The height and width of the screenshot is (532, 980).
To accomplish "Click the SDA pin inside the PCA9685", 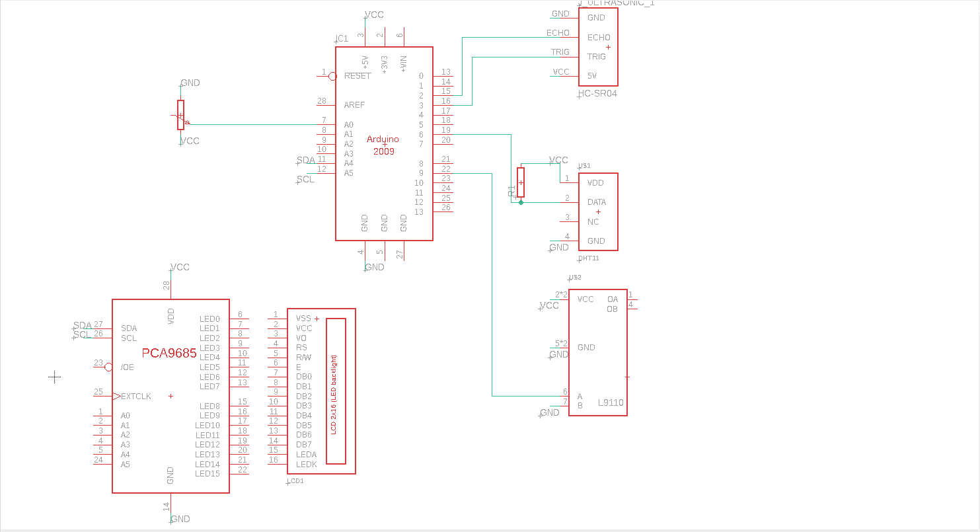I will [x=129, y=328].
